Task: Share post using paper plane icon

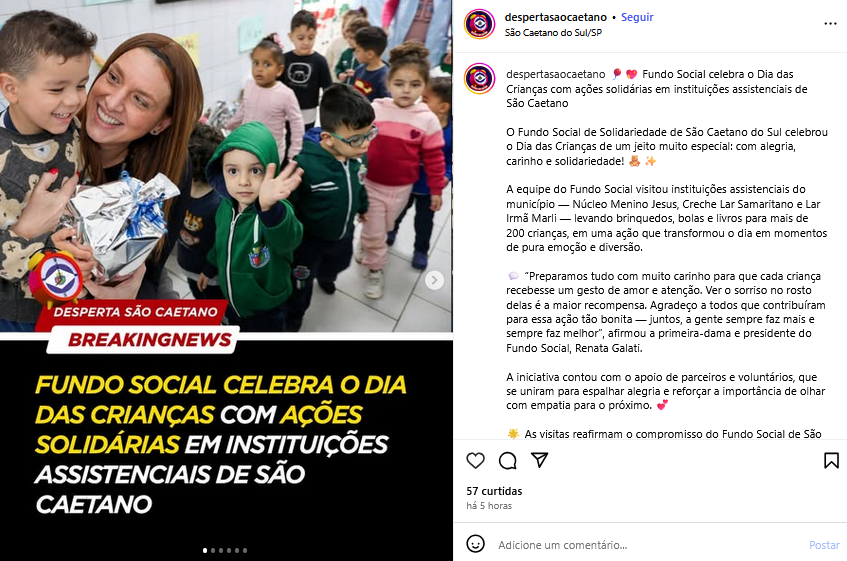Action: pyautogui.click(x=540, y=460)
